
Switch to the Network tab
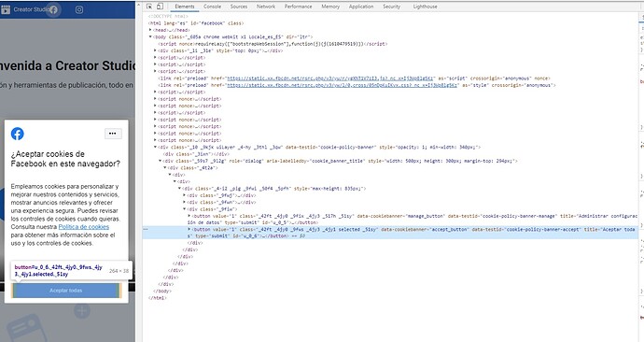click(266, 7)
